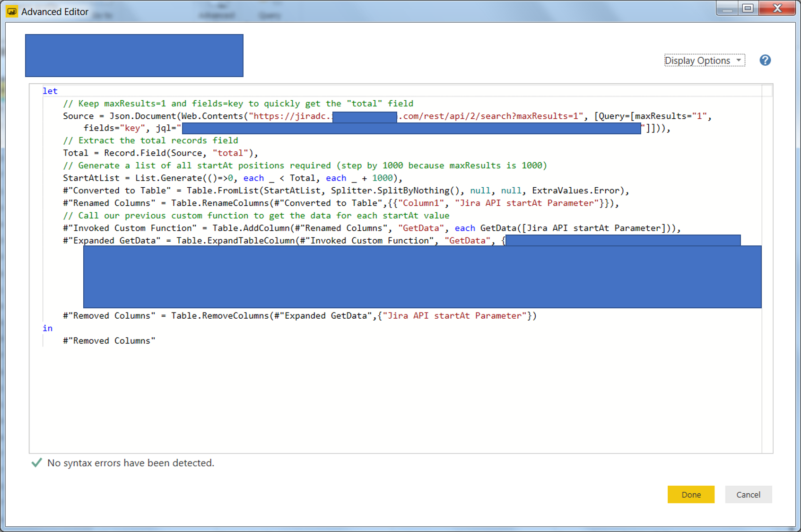Click the 'Table.RenameColumns' code line

[341, 203]
